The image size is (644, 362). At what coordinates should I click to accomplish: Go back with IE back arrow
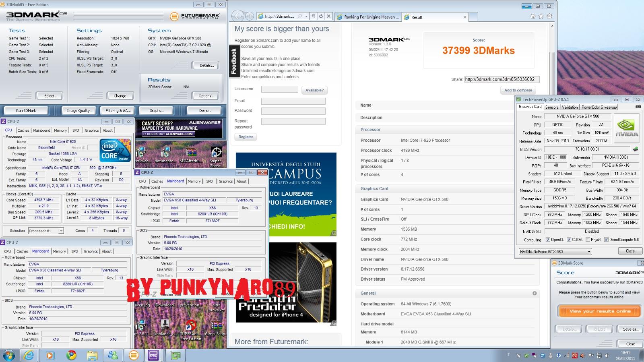point(237,16)
